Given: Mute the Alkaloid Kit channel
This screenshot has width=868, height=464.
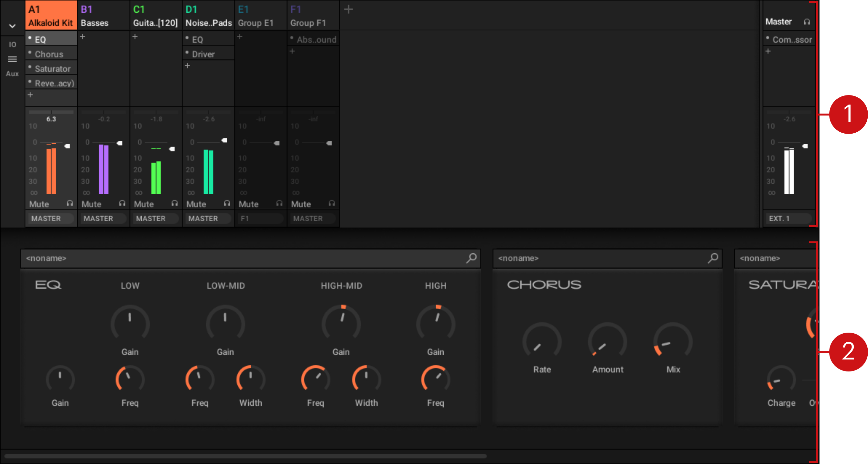Looking at the screenshot, I should pyautogui.click(x=39, y=204).
